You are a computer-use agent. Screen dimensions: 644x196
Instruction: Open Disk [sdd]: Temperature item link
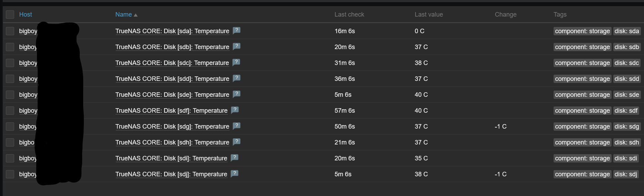tap(172, 79)
